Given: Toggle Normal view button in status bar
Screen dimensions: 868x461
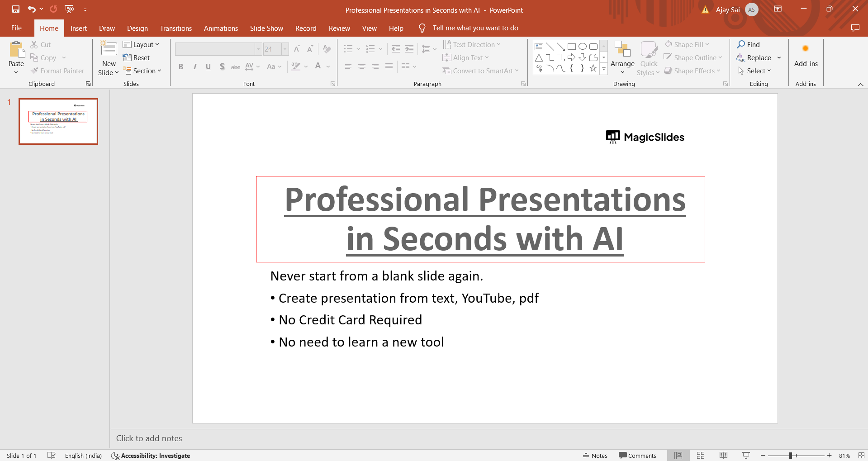Looking at the screenshot, I should coord(678,456).
